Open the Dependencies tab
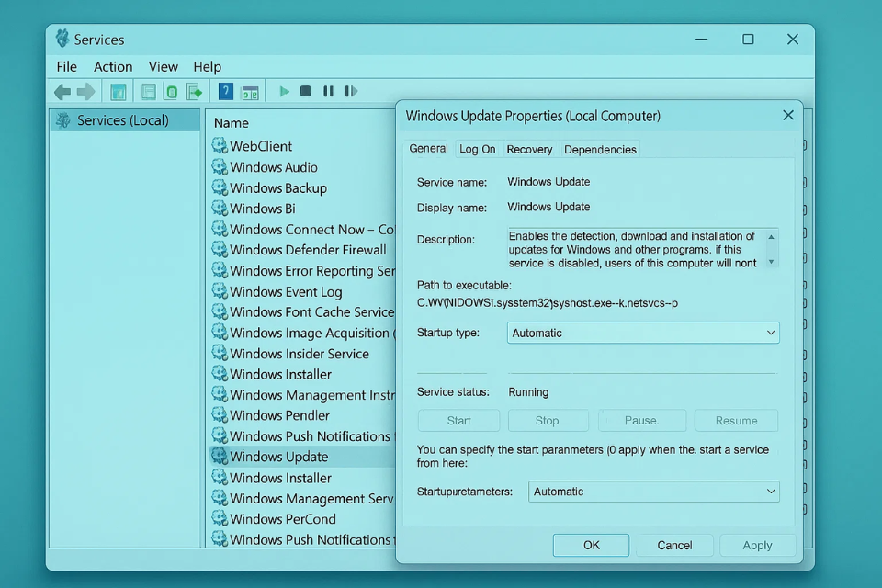The width and height of the screenshot is (882, 588). [599, 149]
